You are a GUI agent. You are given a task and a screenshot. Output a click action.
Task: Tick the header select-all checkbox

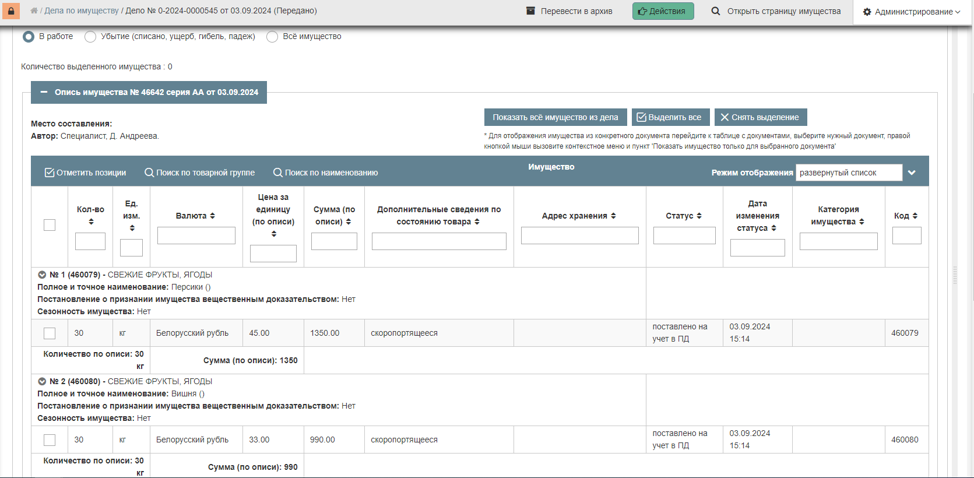pos(49,225)
